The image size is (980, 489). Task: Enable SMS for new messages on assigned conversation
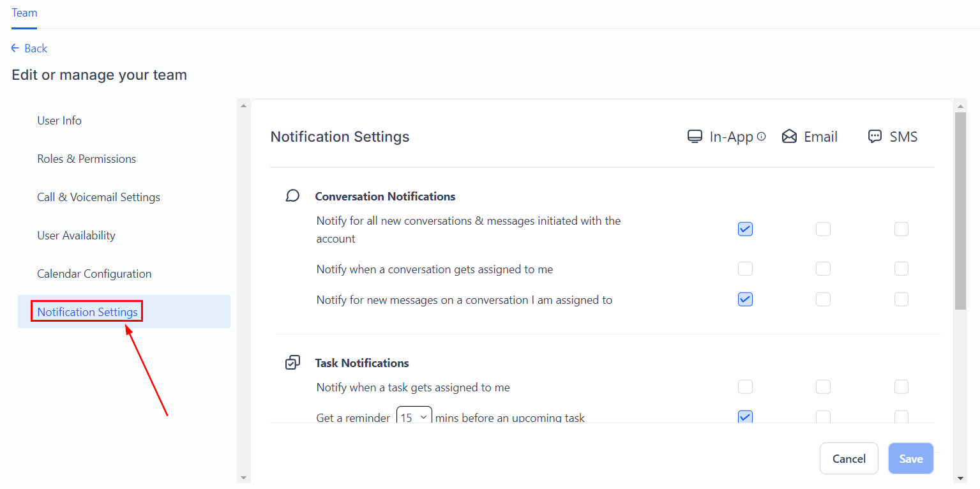(x=901, y=299)
